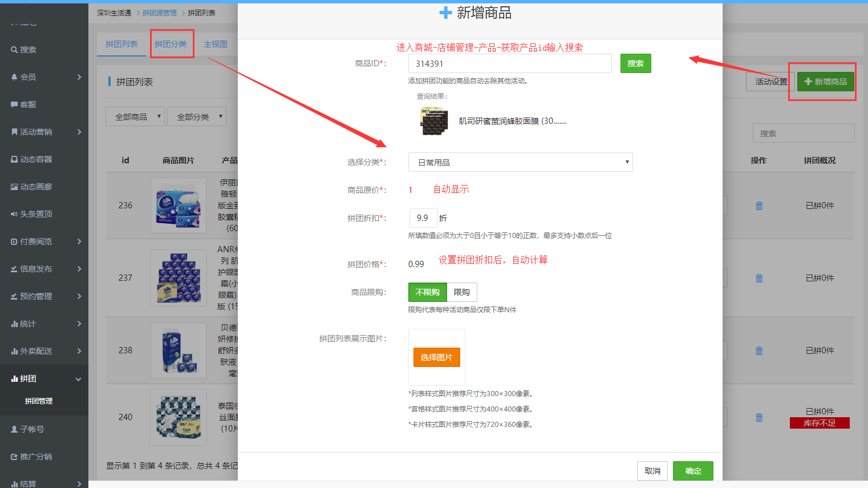Click the chat bubble icon for 客服
Viewport: 868px width, 488px height.
click(x=14, y=104)
